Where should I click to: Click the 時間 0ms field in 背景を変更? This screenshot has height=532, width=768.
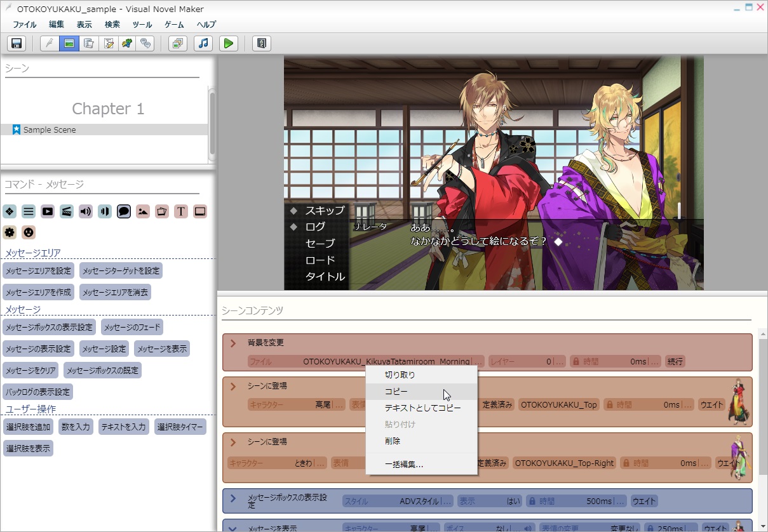pos(616,361)
